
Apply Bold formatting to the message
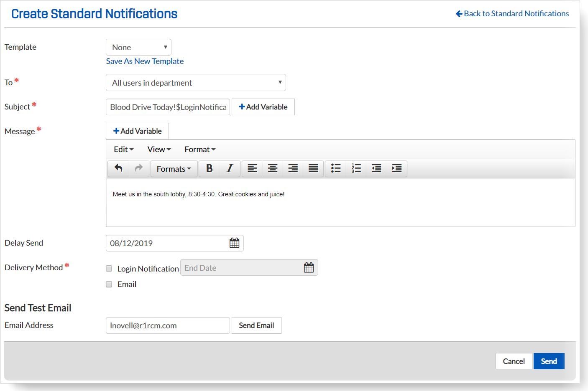[209, 168]
